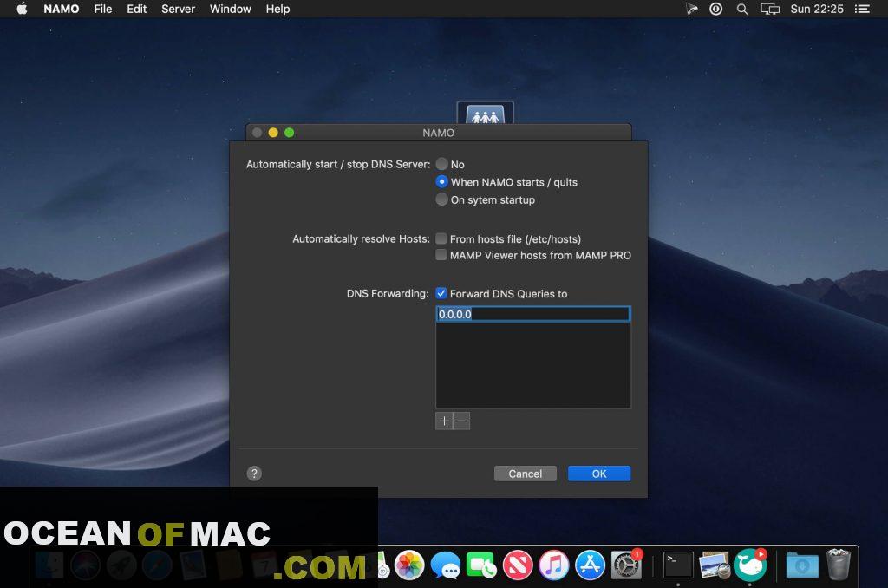Open the Downloads folder in Dock
The image size is (888, 588).
click(x=802, y=565)
